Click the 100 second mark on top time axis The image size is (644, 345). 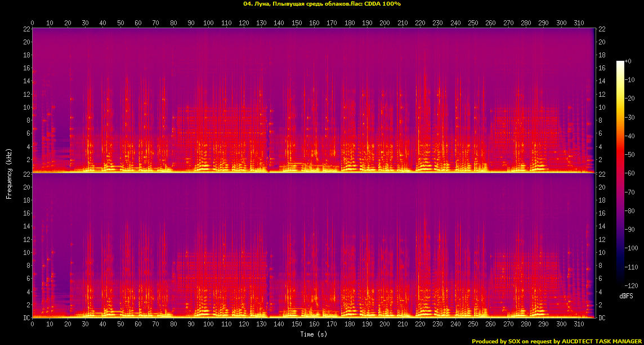tap(208, 23)
